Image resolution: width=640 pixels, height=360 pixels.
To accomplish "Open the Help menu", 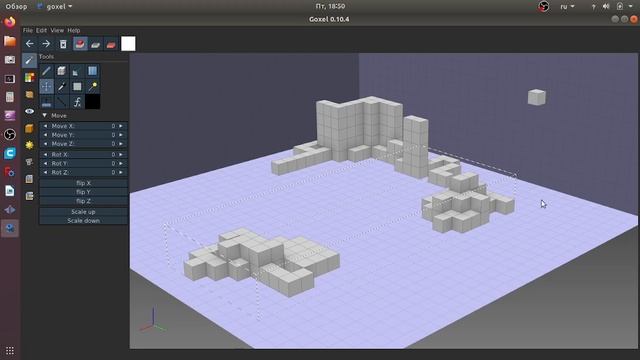I will point(73,30).
